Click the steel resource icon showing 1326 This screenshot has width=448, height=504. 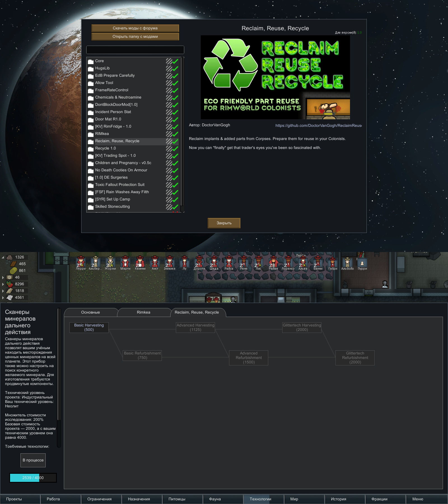pyautogui.click(x=10, y=257)
